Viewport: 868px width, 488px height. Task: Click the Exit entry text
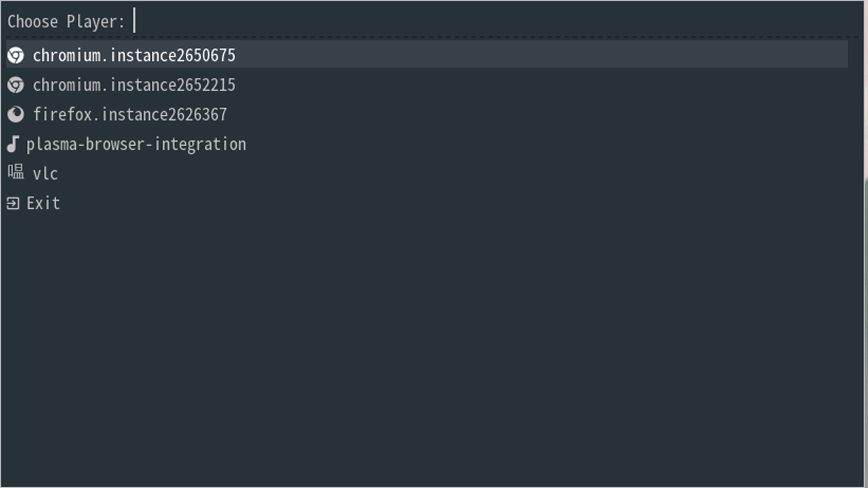click(x=43, y=203)
